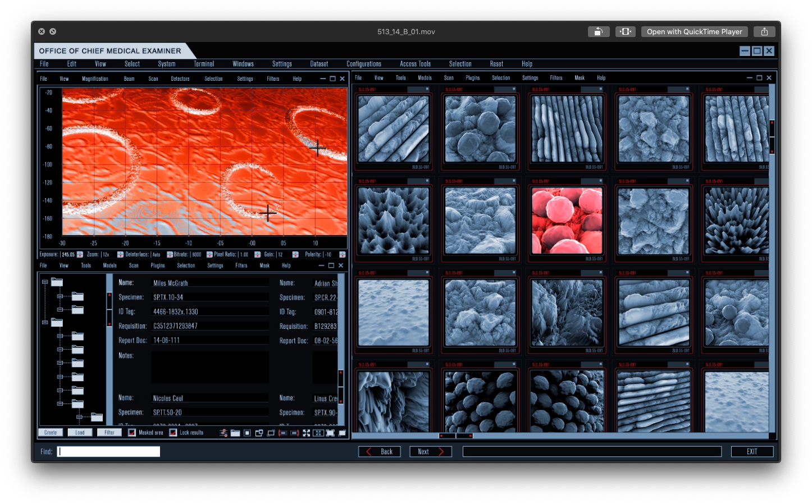Click the Specimen value SP.TX.10-34
The width and height of the screenshot is (812, 504).
(x=210, y=297)
